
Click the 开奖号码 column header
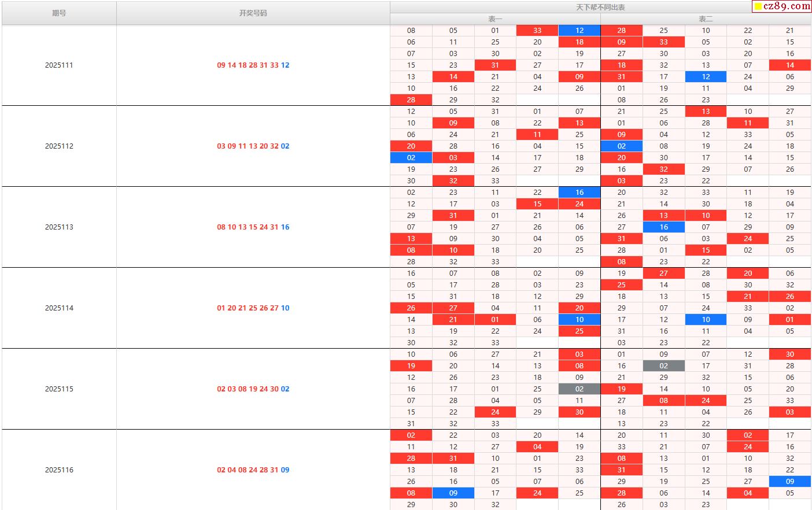point(253,13)
